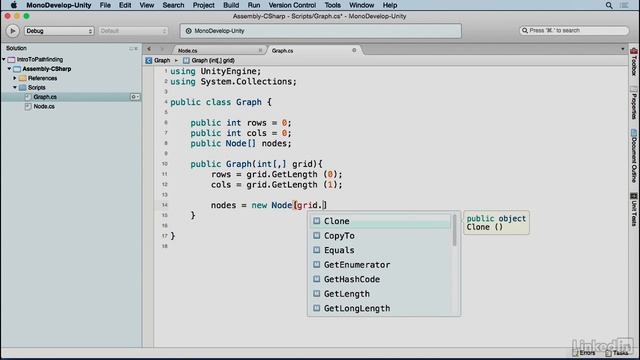The width and height of the screenshot is (640, 360).
Task: Collapse the IntroToPathfinding solution node
Action: (x=4, y=60)
